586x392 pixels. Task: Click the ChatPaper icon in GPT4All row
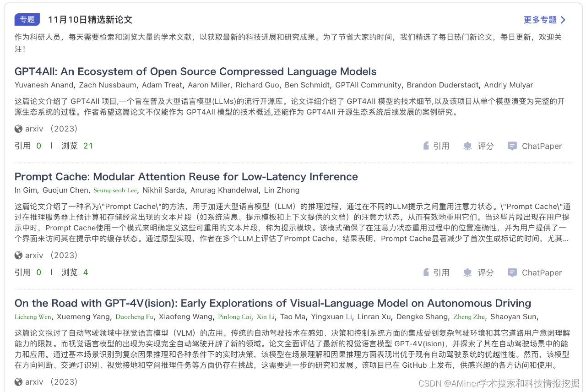[x=512, y=146]
